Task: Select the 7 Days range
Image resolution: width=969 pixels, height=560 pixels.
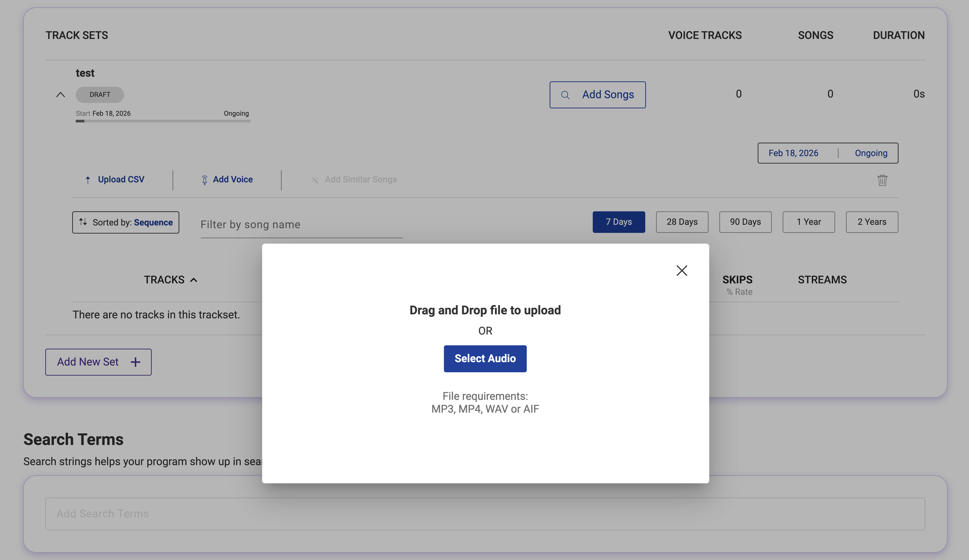Action: point(619,222)
